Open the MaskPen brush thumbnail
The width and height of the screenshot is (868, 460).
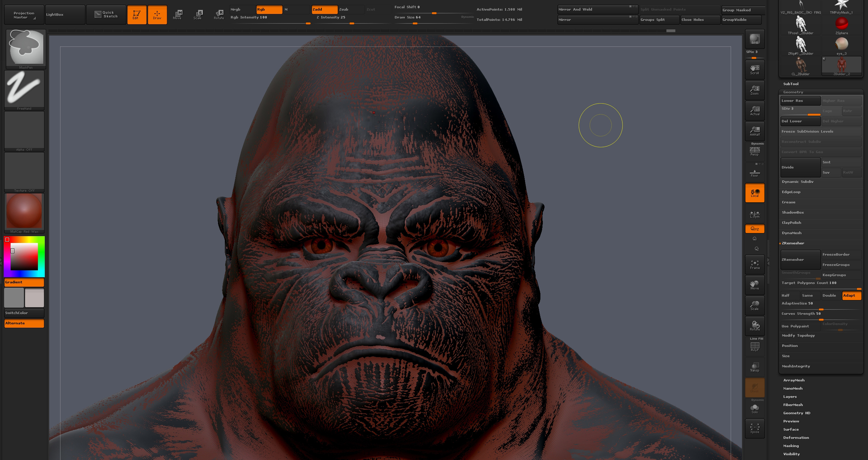click(x=25, y=48)
